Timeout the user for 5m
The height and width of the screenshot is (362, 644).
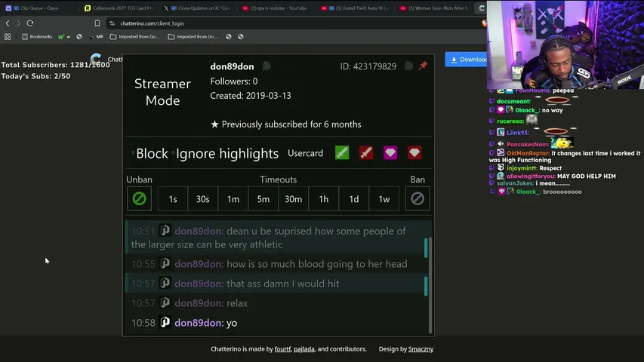click(x=263, y=198)
